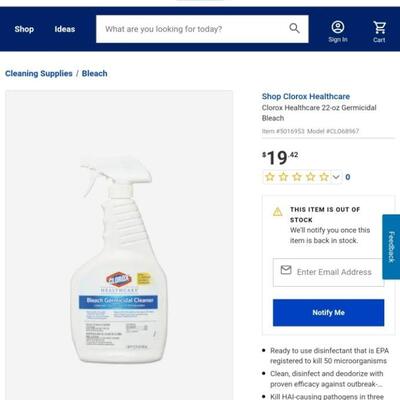Screen dimensions: 400x400
Task: Open the Ideas menu
Action: pyautogui.click(x=65, y=29)
